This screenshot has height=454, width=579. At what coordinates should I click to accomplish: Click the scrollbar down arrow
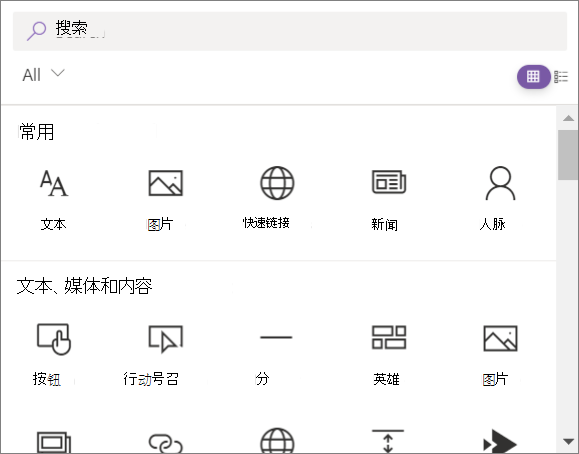coord(568,441)
